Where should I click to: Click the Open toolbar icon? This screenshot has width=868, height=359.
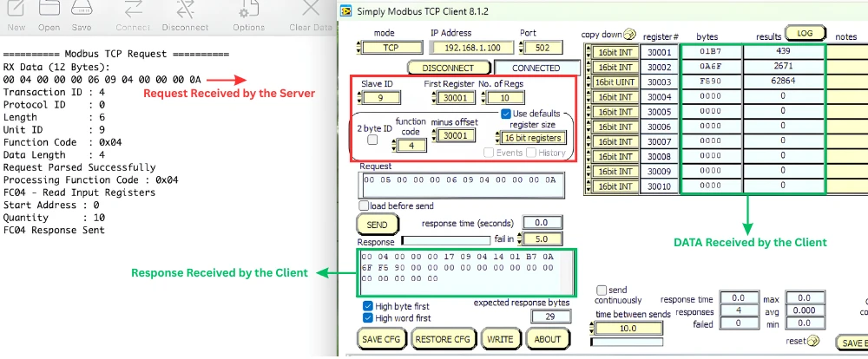tap(49, 9)
